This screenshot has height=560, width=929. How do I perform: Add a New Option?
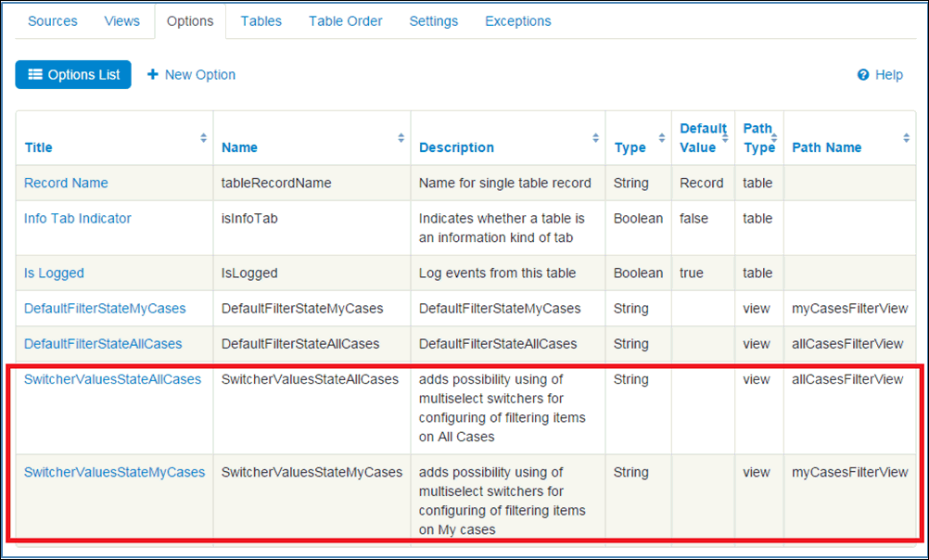pyautogui.click(x=191, y=75)
